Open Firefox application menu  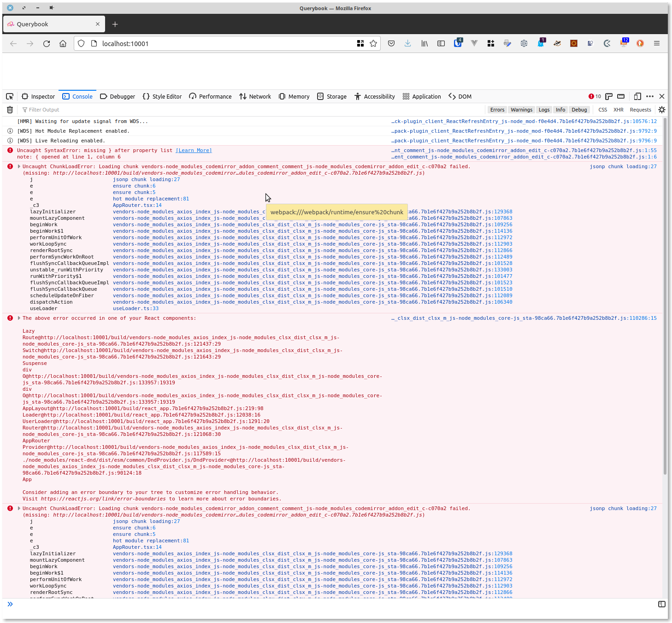click(657, 43)
